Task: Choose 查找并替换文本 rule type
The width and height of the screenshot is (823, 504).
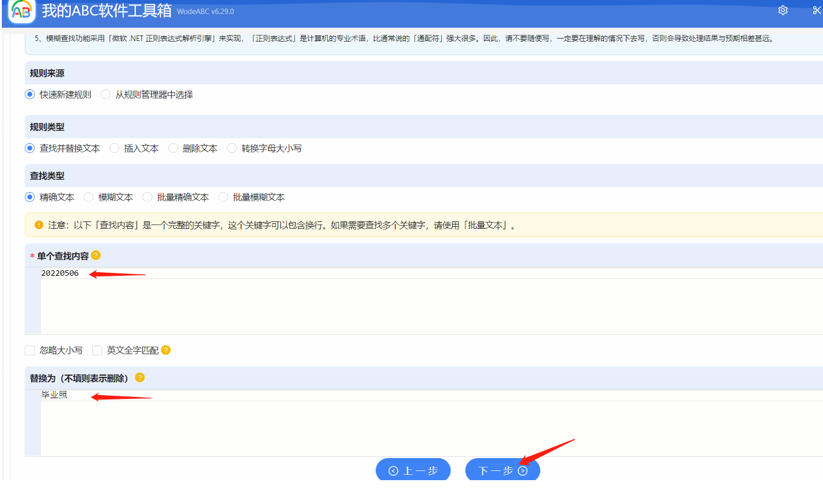Action: coord(30,149)
